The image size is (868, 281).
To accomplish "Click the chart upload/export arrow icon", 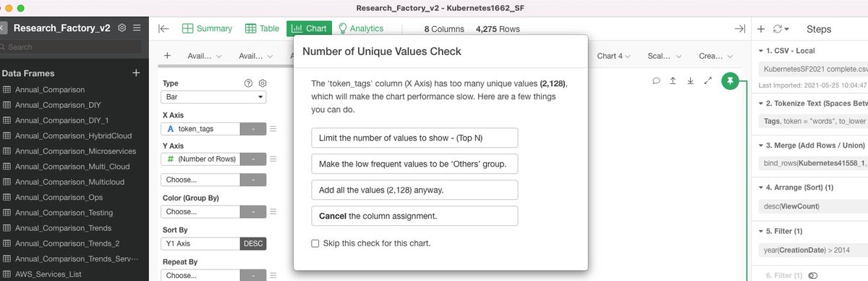I will click(x=673, y=81).
